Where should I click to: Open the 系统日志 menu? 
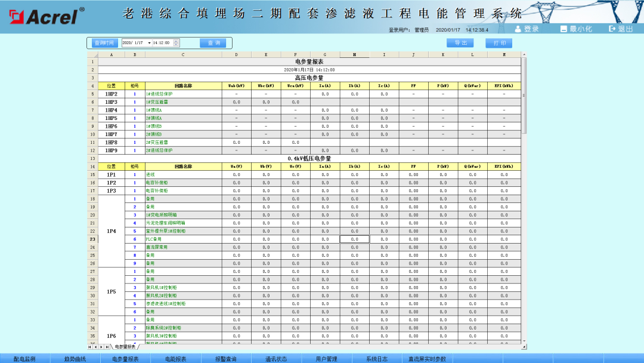pyautogui.click(x=377, y=359)
